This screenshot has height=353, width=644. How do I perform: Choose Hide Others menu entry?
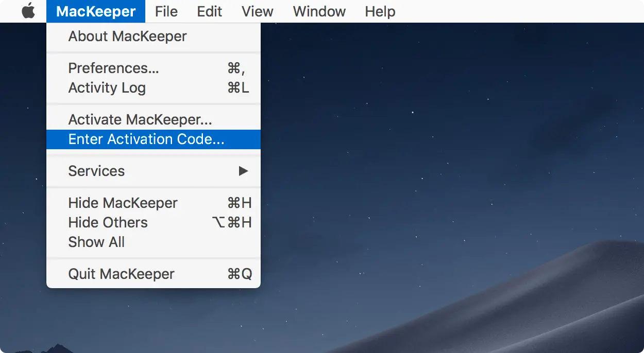click(x=154, y=222)
